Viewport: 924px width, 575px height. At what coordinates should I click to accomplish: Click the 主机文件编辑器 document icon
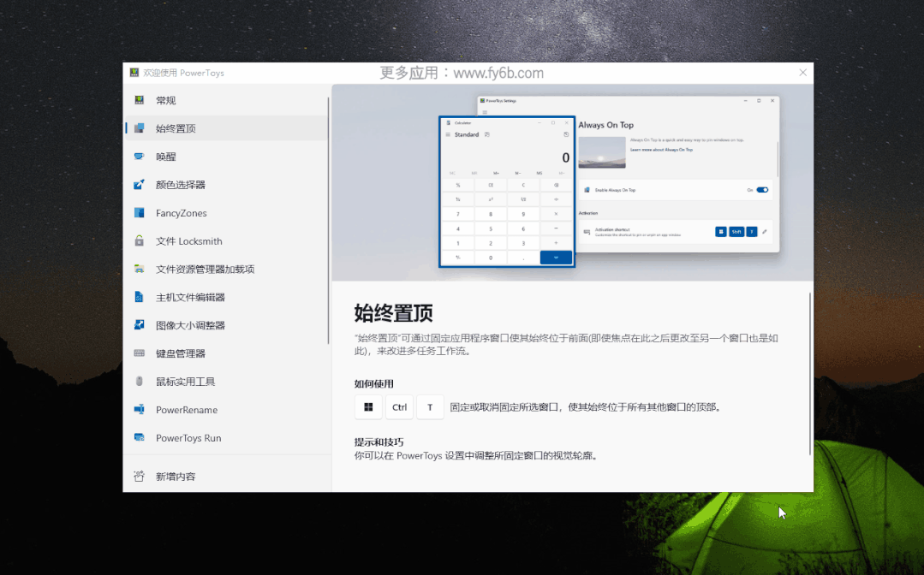coord(139,297)
